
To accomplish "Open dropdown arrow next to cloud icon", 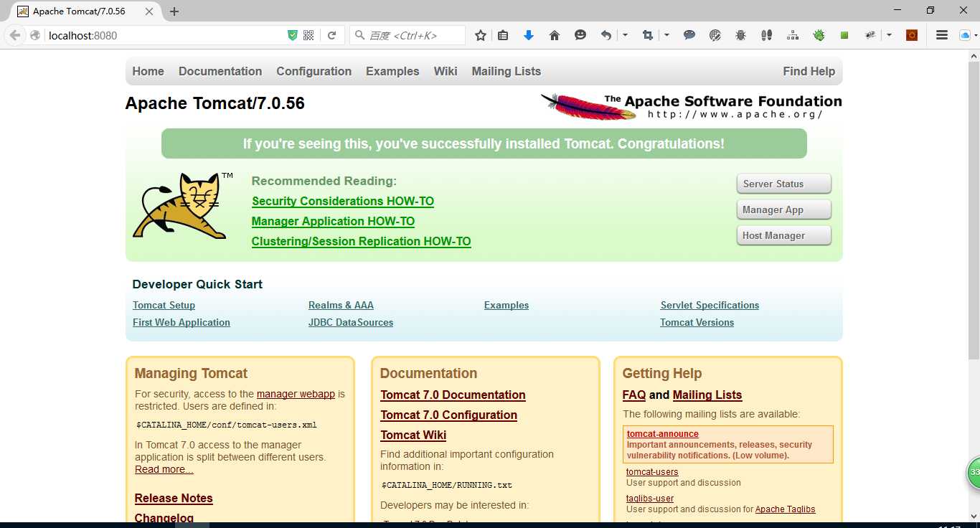I will point(976,35).
